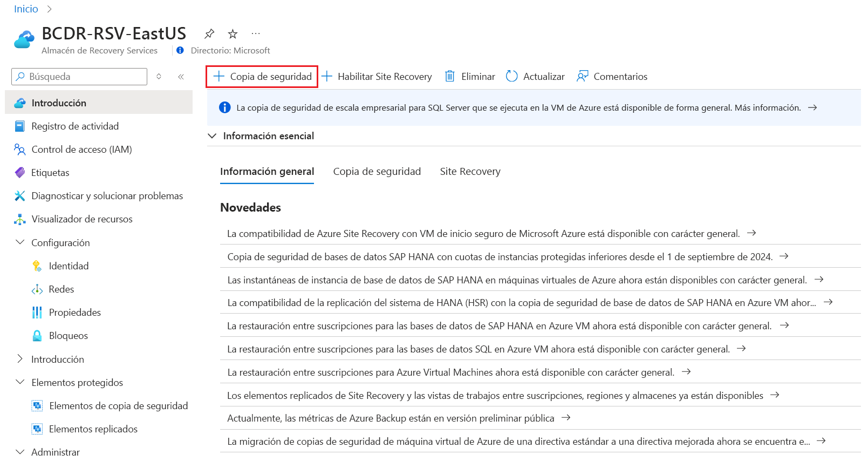Click the Visualizador de recursos icon

coord(19,219)
